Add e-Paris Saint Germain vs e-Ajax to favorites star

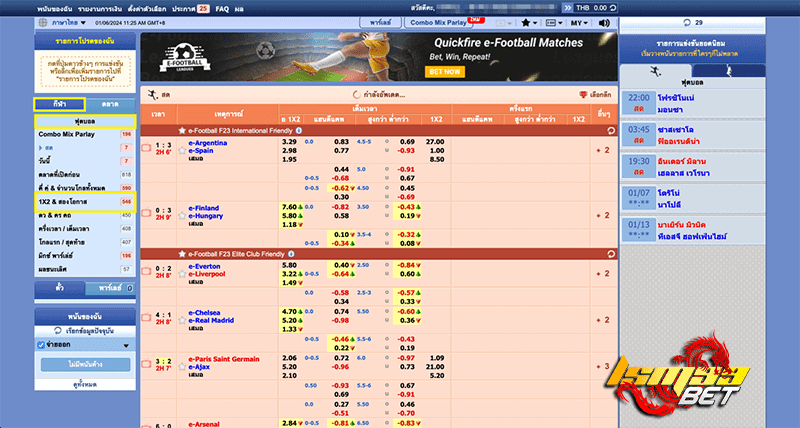pos(182,367)
